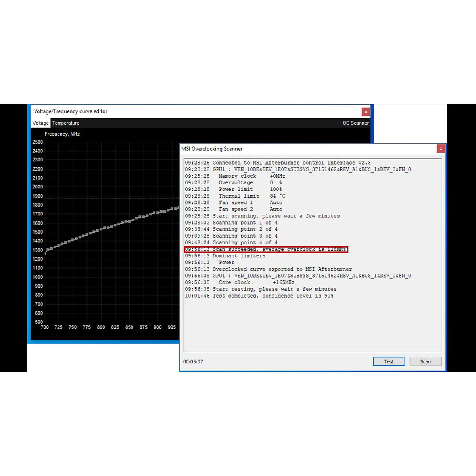Select the 'Scanning point 3 of 4' line
Screen dimensions: 476x476
coord(231,236)
